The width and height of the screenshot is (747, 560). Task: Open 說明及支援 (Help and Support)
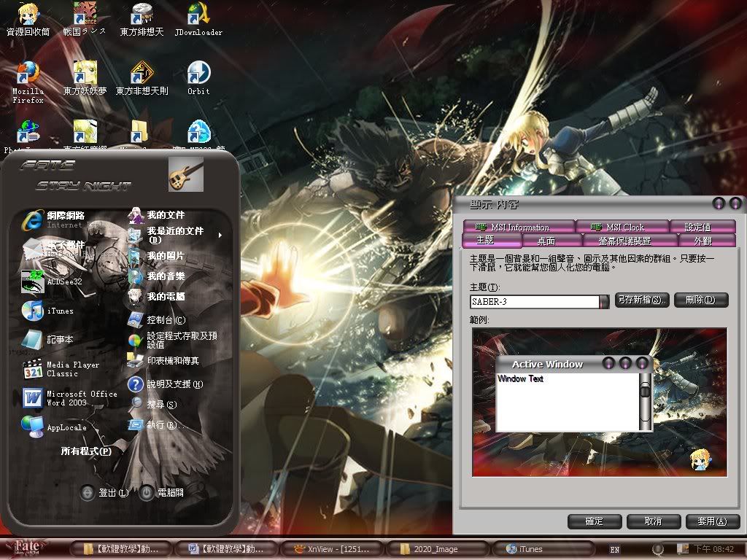tap(166, 384)
